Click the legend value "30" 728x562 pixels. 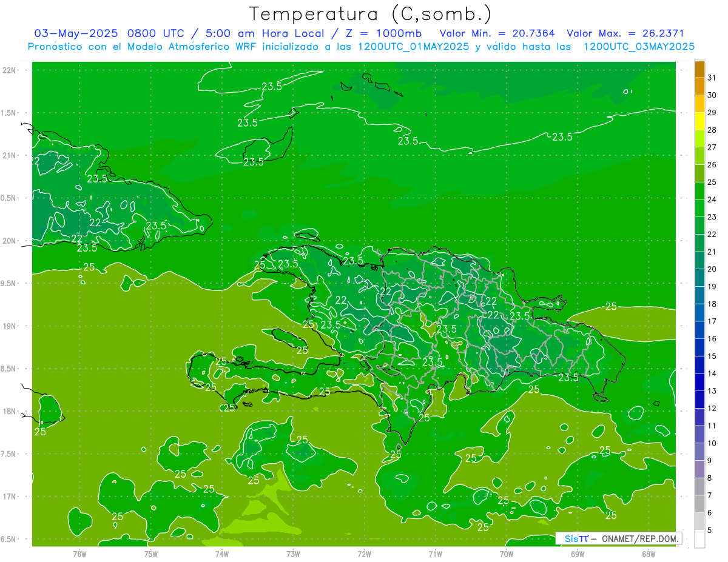[x=712, y=95]
